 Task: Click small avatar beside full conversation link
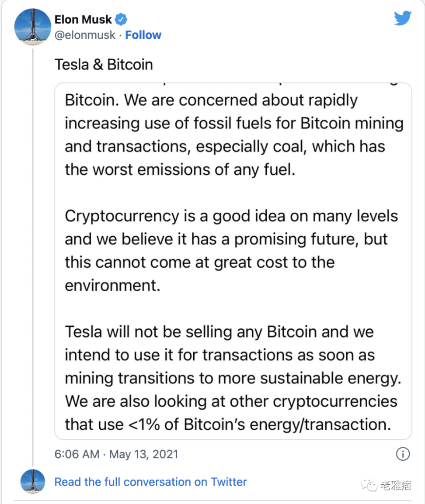tap(33, 482)
